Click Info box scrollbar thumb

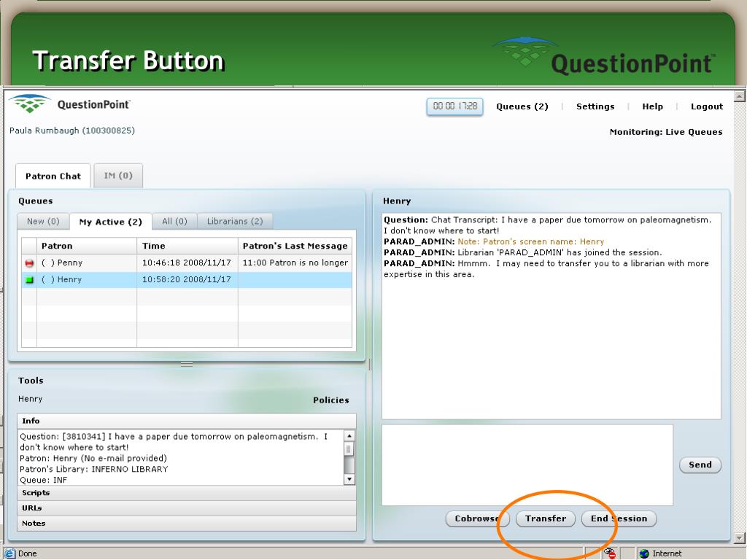(349, 448)
